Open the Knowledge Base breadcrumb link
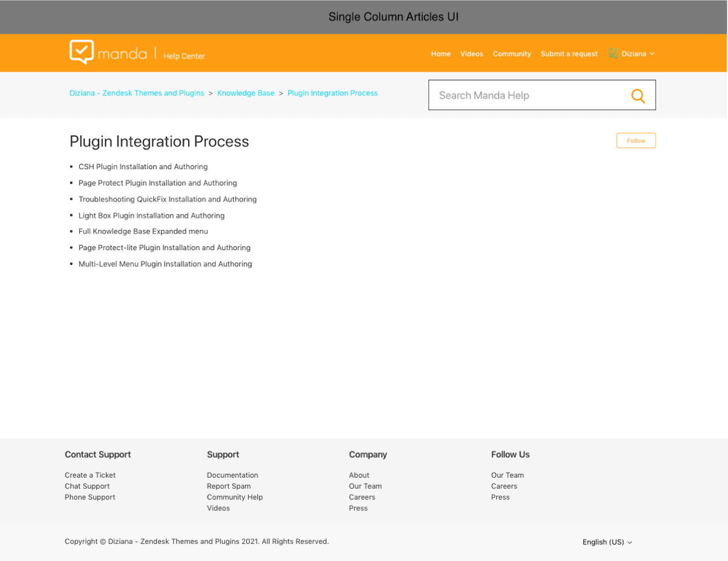Viewport: 728px width, 561px height. tap(246, 93)
